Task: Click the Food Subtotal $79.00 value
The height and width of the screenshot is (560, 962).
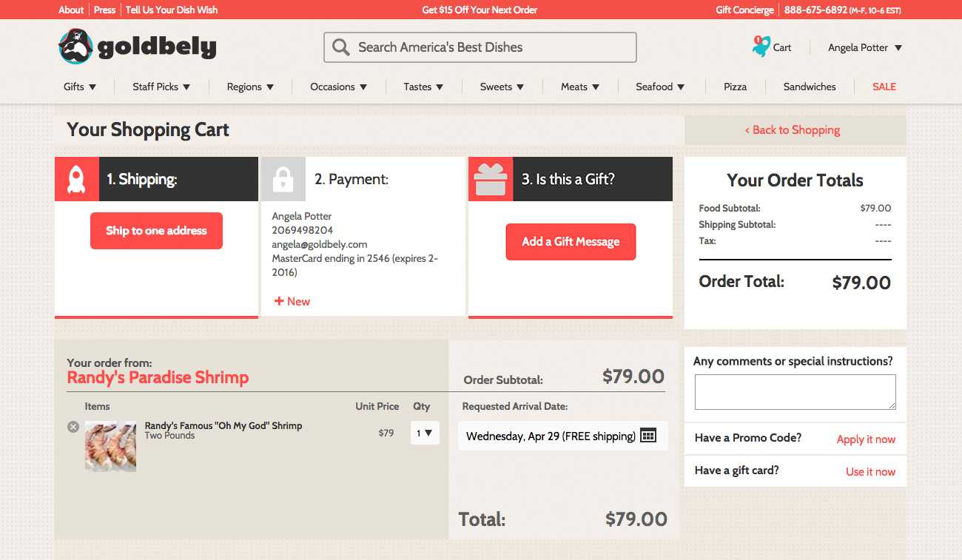Action: [875, 208]
